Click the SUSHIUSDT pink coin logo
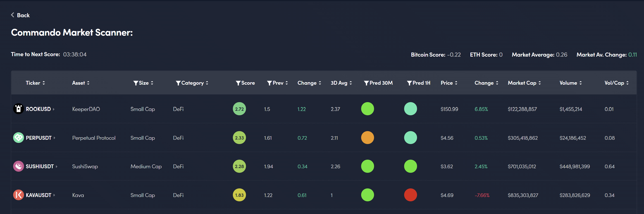The height and width of the screenshot is (214, 644). click(x=18, y=166)
